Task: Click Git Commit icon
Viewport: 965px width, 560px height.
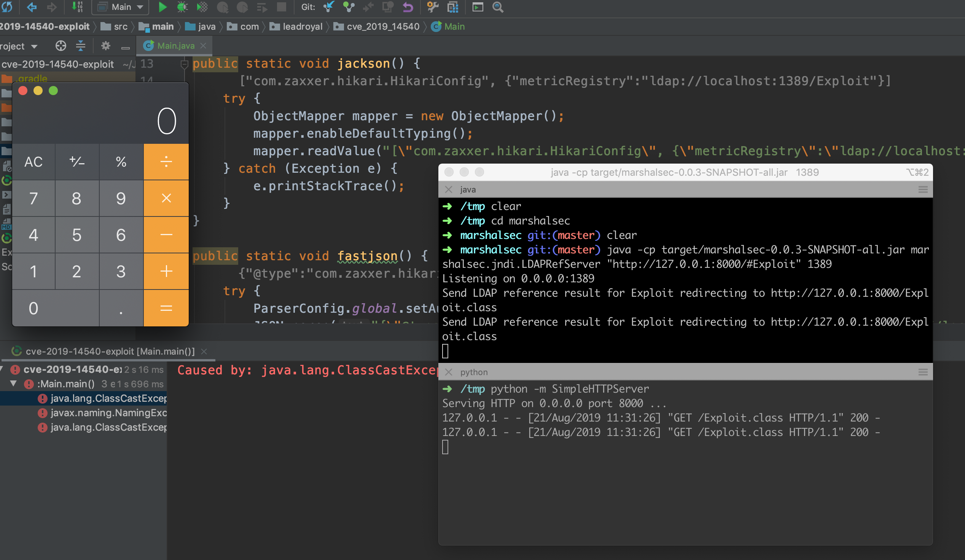Action: pyautogui.click(x=349, y=7)
